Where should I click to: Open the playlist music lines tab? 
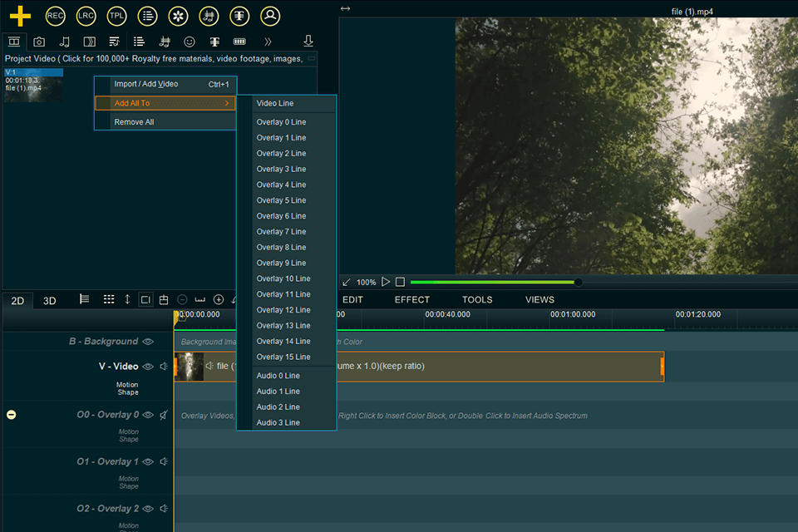click(114, 42)
